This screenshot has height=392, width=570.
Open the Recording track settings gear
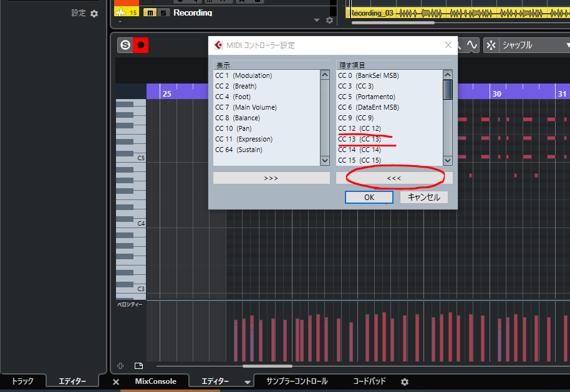[329, 21]
